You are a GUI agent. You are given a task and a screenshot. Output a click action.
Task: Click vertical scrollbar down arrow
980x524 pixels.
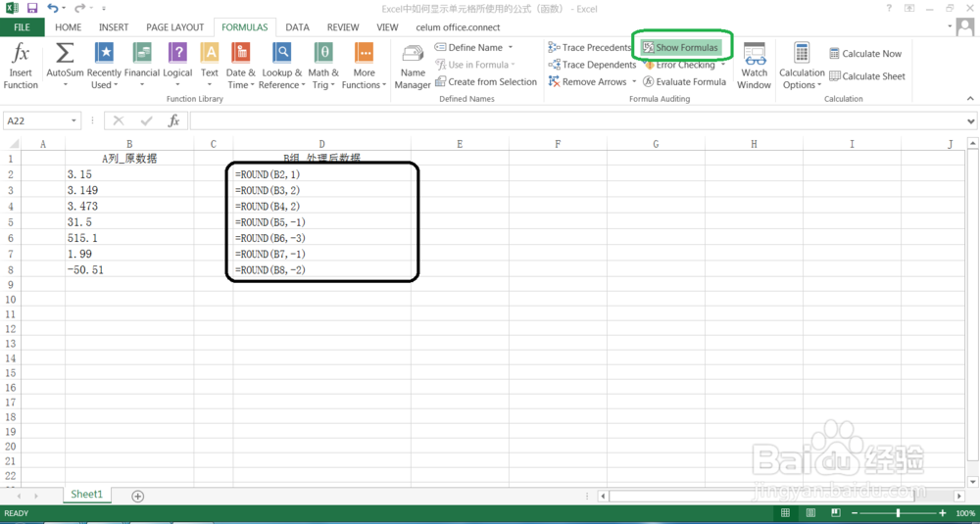[973, 482]
